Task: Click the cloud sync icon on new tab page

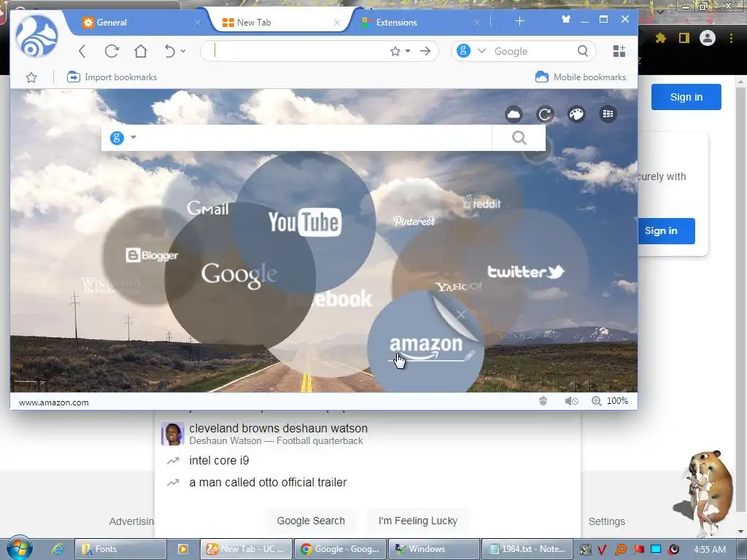Action: pos(514,114)
